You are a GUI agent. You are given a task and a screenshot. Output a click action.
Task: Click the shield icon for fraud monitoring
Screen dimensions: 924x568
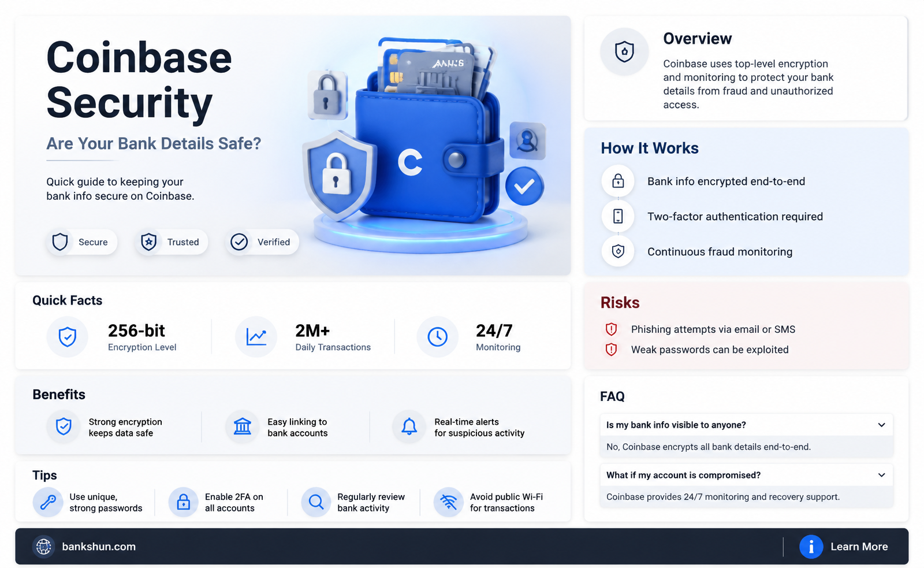point(618,251)
